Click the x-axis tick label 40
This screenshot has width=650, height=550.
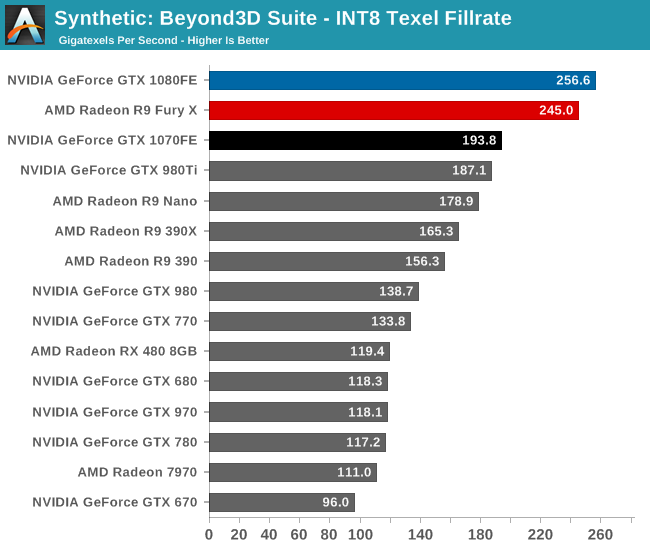coord(269,535)
